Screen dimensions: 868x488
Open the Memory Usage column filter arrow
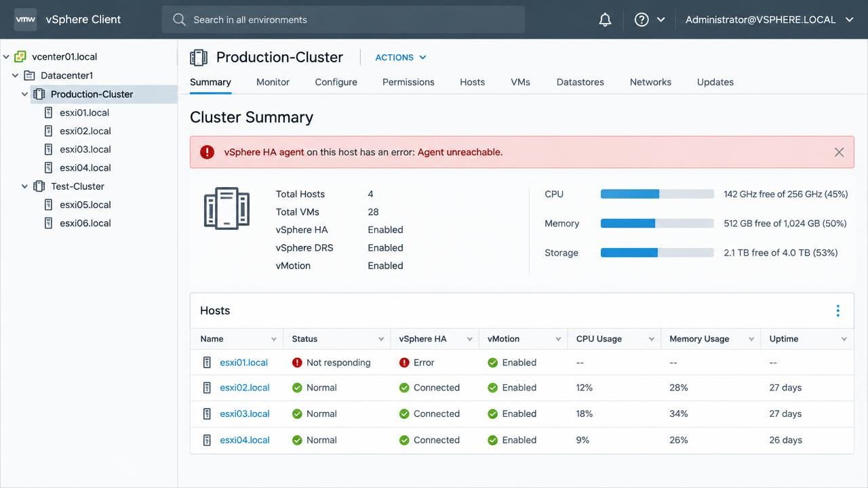pos(751,339)
